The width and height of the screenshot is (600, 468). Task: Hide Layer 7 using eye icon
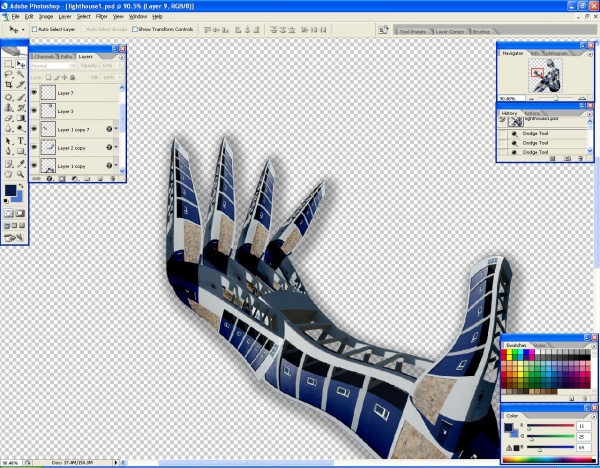click(34, 93)
